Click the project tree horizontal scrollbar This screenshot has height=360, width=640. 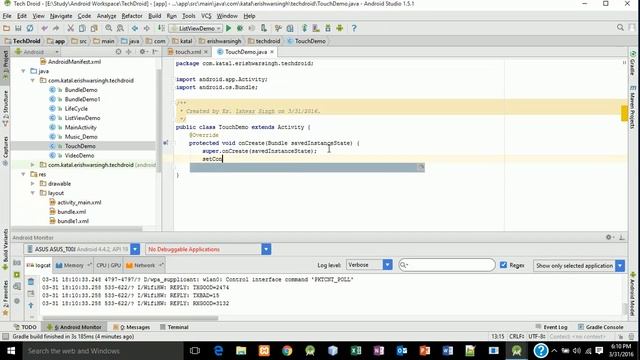78,229
